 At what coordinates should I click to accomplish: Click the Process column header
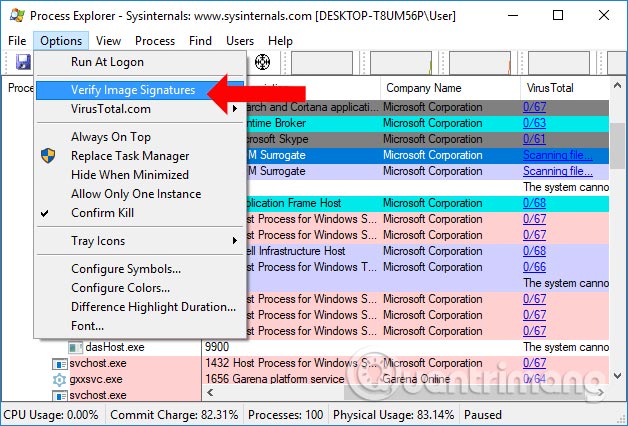pyautogui.click(x=20, y=88)
